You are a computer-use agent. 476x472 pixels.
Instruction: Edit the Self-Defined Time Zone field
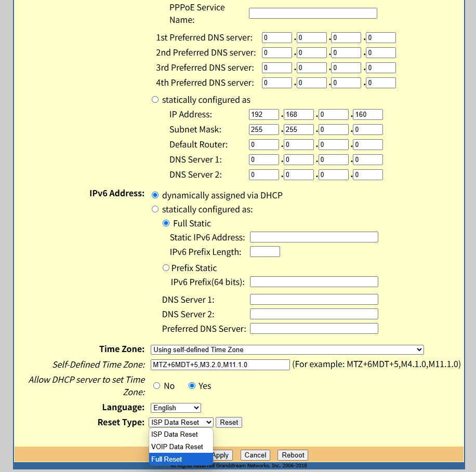pyautogui.click(x=220, y=365)
